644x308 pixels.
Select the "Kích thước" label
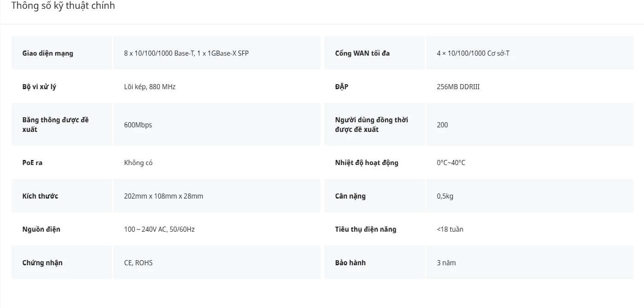[x=40, y=196]
